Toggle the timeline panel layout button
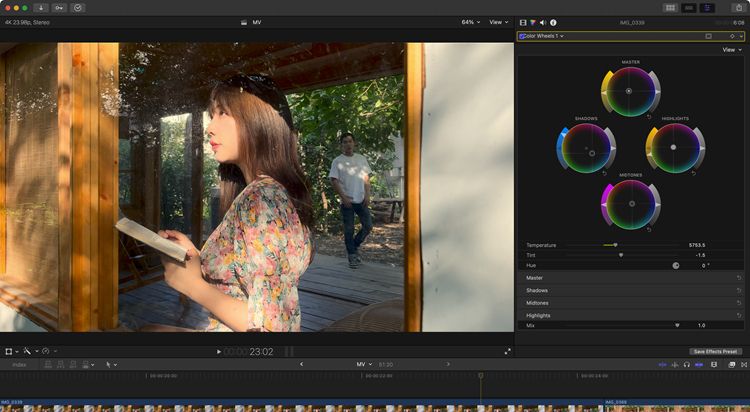Viewport: 750px width, 412px height. (x=689, y=8)
